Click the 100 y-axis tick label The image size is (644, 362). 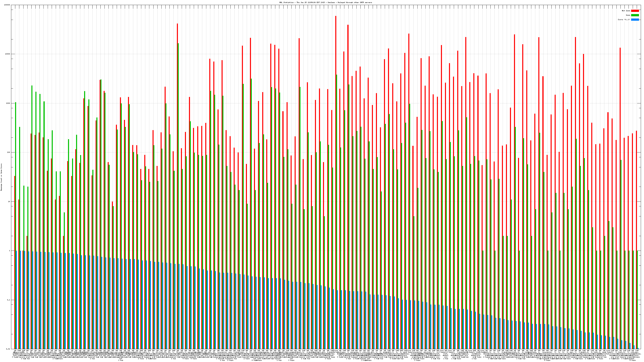[x=9, y=152]
